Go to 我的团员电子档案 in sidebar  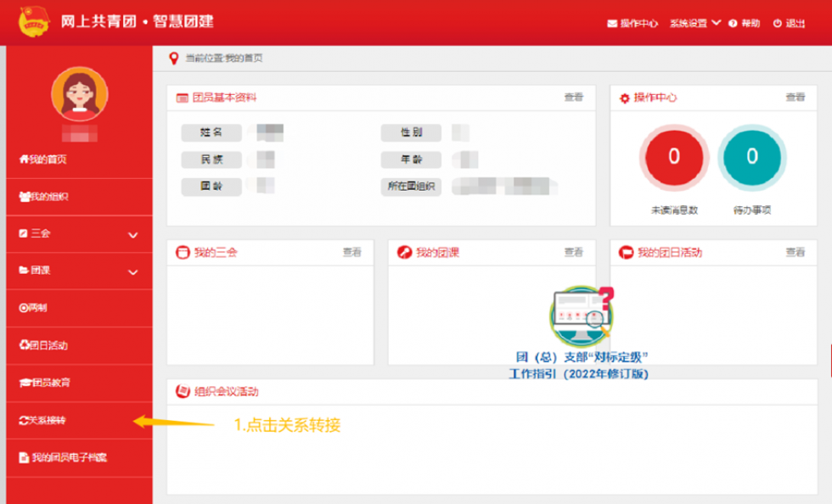pyautogui.click(x=68, y=458)
